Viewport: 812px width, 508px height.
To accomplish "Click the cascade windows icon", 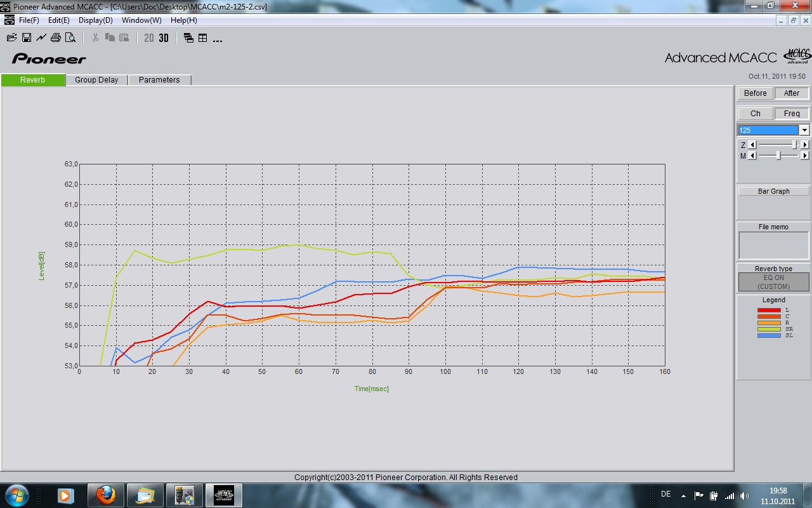I will pyautogui.click(x=188, y=38).
